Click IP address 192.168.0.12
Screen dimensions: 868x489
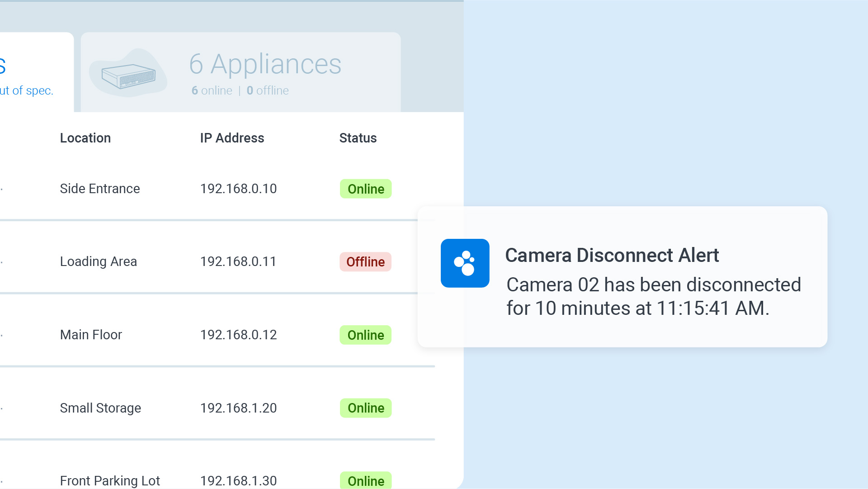tap(238, 335)
